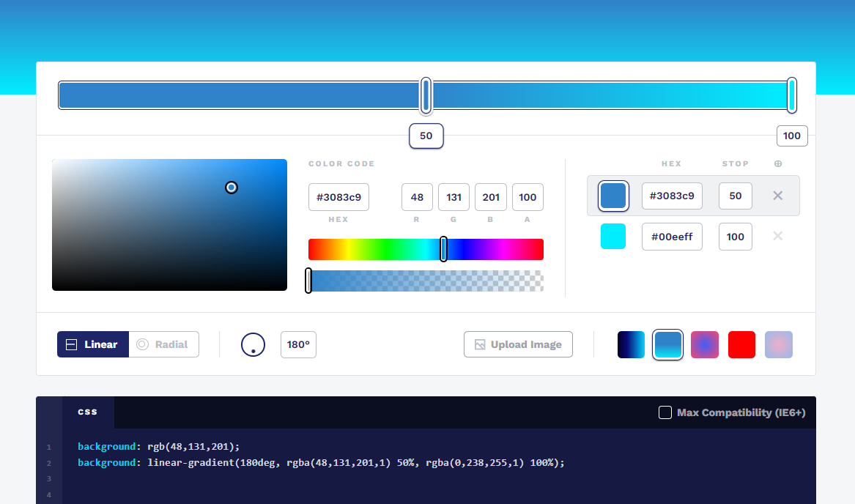Switch to Radial gradient type
Screen dimensions: 855x504
[163, 344]
